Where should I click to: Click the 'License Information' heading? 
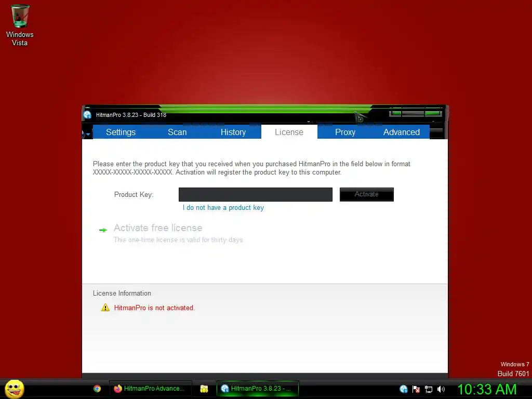tap(122, 293)
